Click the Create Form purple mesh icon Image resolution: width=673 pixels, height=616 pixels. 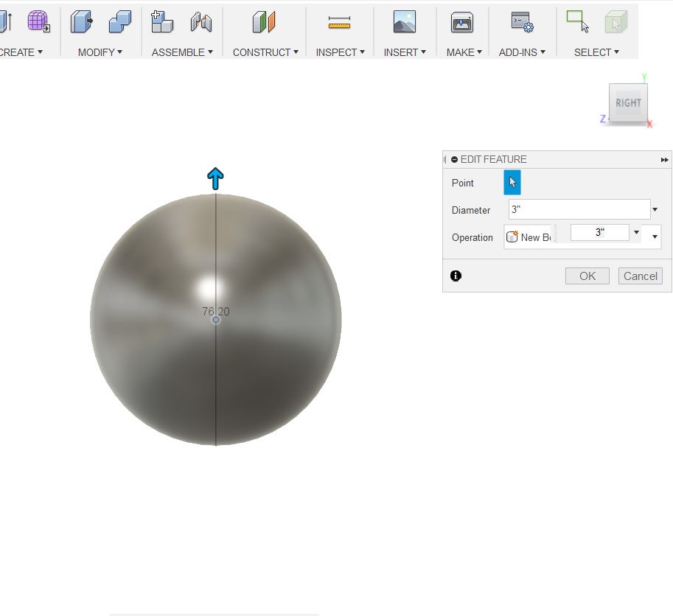[38, 22]
